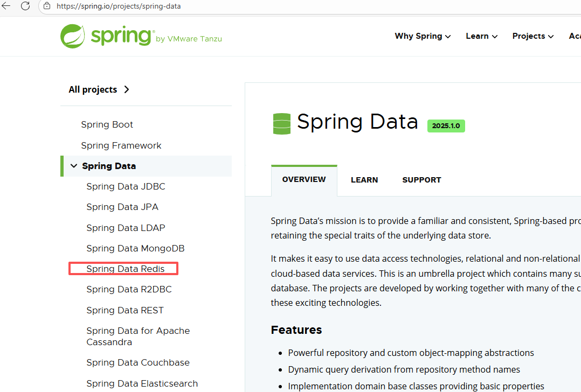The image size is (581, 392).
Task: Click the Spring leaf logo
Action: click(73, 36)
